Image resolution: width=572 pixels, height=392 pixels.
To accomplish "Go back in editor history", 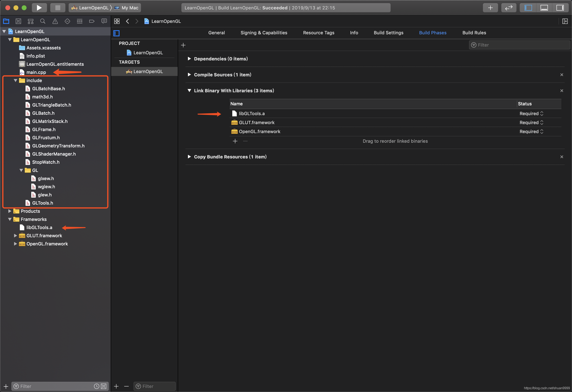I will 127,21.
